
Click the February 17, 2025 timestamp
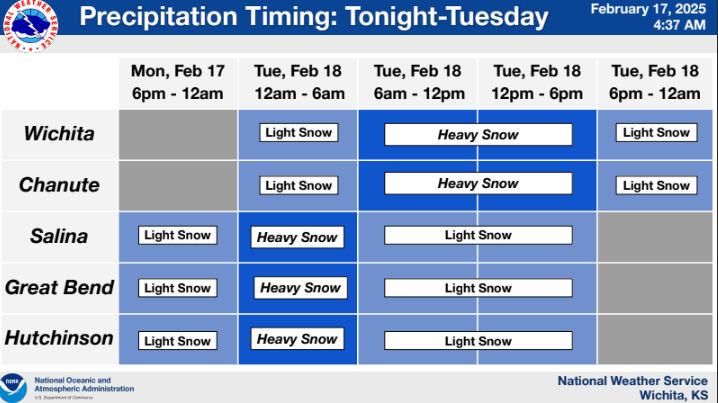click(x=649, y=9)
